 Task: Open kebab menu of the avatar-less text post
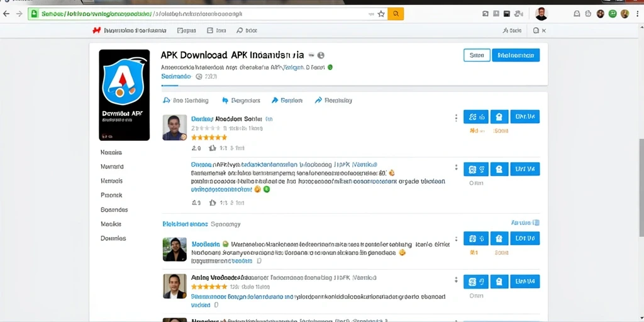click(456, 168)
